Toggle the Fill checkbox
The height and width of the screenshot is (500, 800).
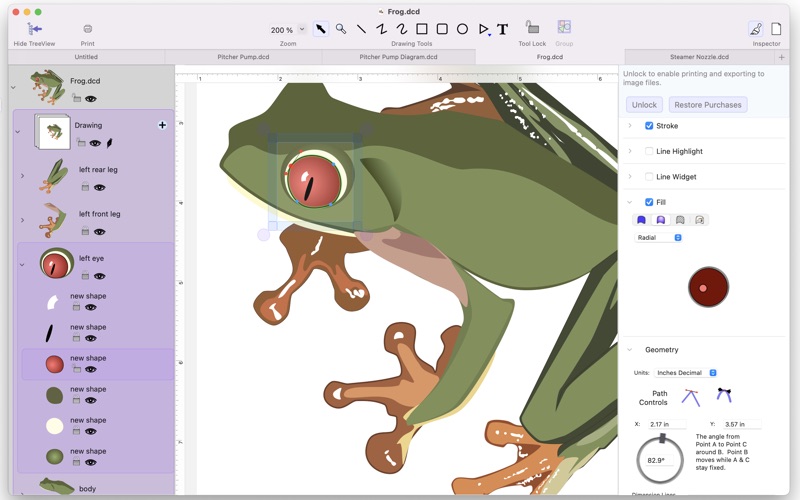click(649, 202)
